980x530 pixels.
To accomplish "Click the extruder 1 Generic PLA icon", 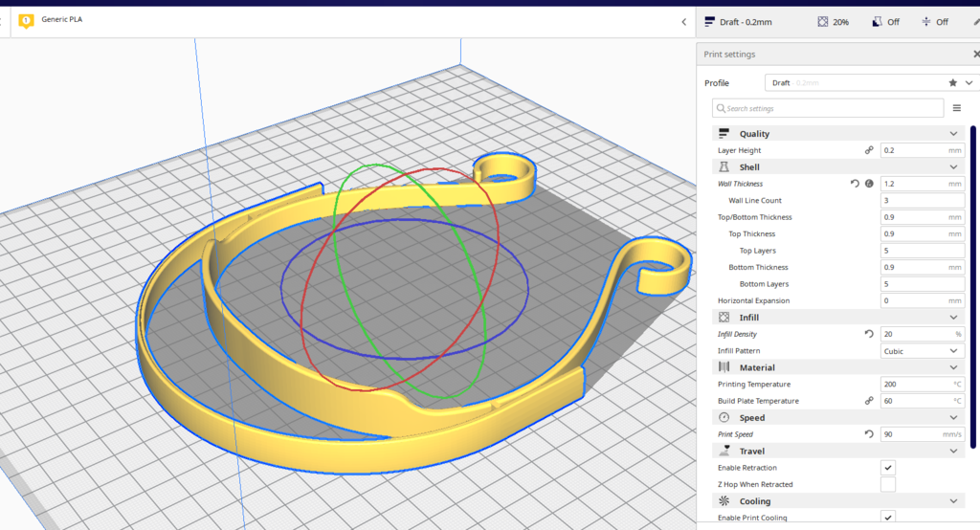I will click(26, 20).
